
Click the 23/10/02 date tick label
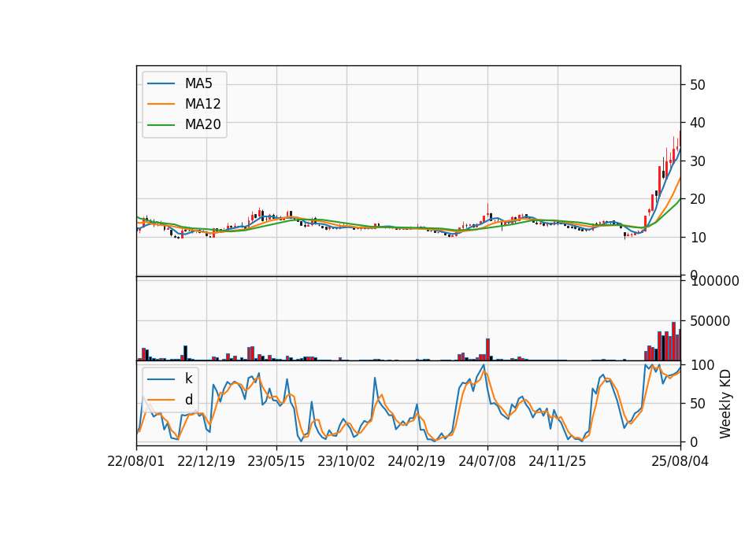click(346, 461)
